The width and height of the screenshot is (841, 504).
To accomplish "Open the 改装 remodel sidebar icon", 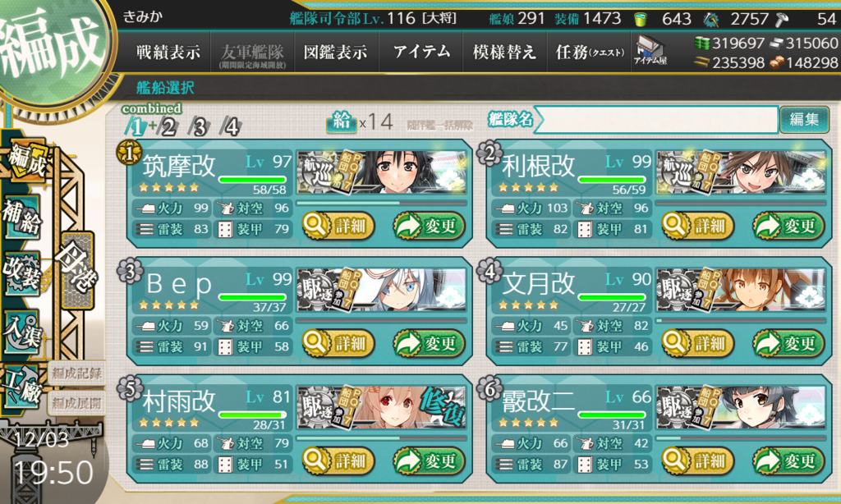I will coord(22,273).
